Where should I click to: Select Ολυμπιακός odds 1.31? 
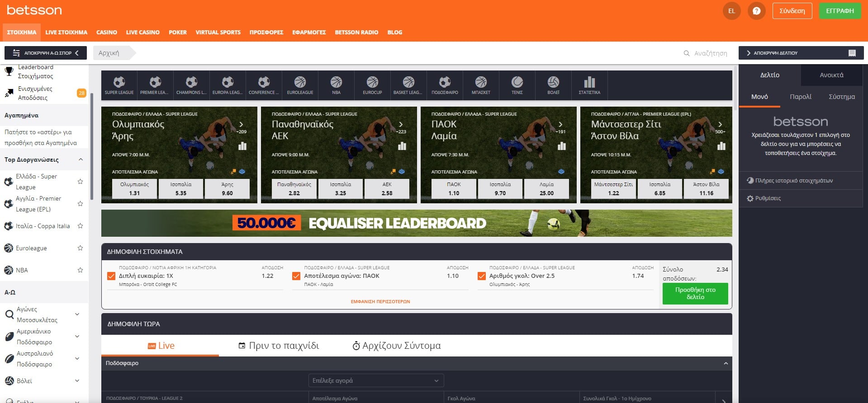pyautogui.click(x=134, y=189)
